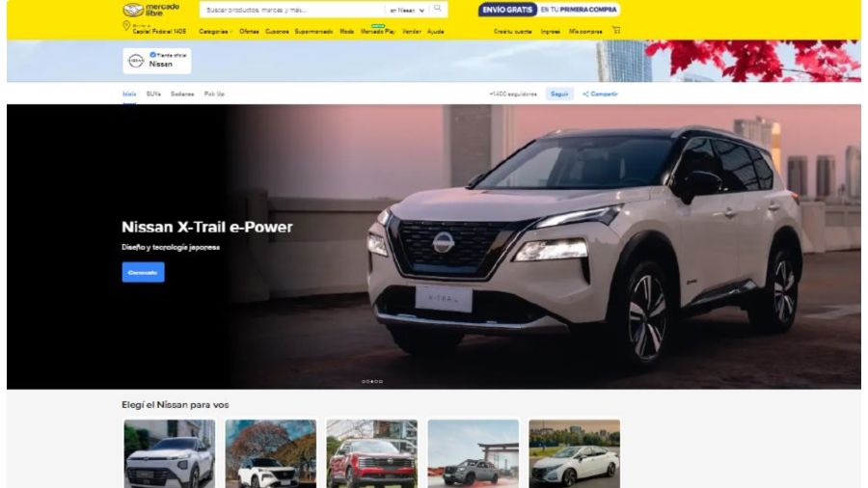Change delivery address Capital Federal
868x488 pixels.
click(x=159, y=32)
